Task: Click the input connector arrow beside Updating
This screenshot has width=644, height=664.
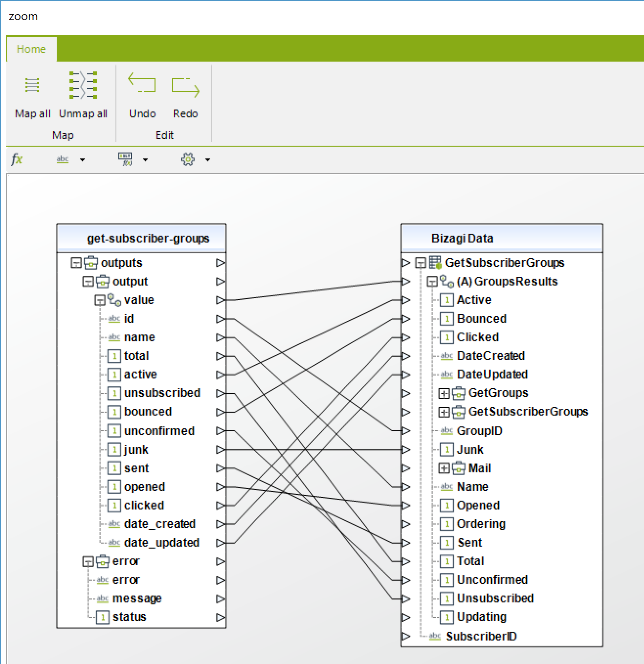Action: (405, 617)
